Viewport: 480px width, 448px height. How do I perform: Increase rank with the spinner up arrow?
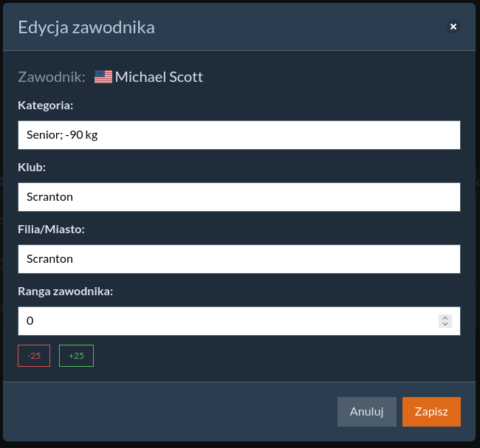point(445,318)
